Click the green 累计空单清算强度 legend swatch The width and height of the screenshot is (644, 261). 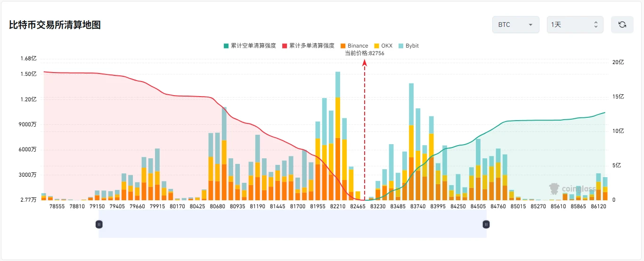pyautogui.click(x=226, y=46)
